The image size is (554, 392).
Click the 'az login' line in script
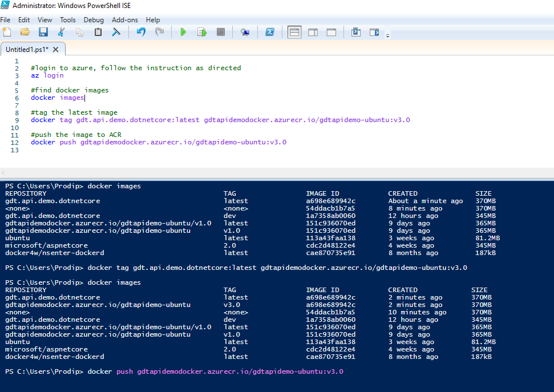(x=47, y=75)
